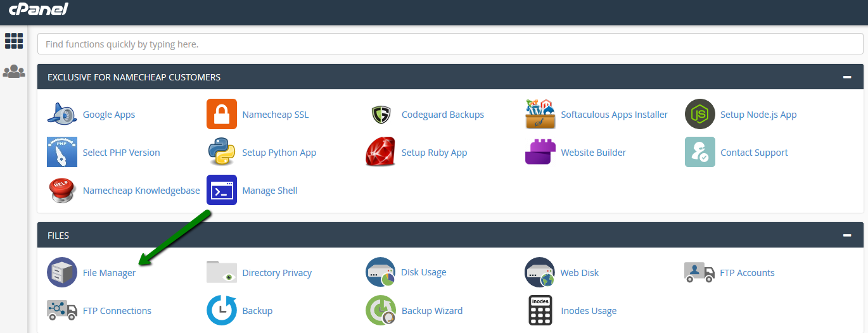This screenshot has width=868, height=333.
Task: Open the FTP Accounts truck icon
Action: 699,273
